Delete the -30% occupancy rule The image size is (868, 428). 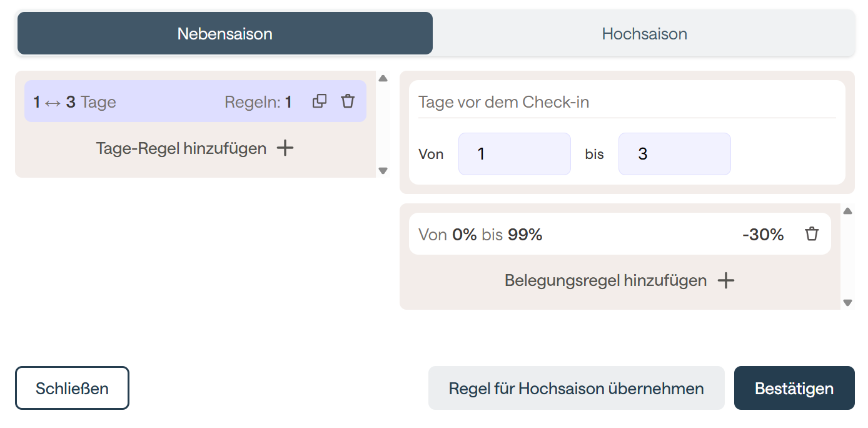[x=812, y=234]
